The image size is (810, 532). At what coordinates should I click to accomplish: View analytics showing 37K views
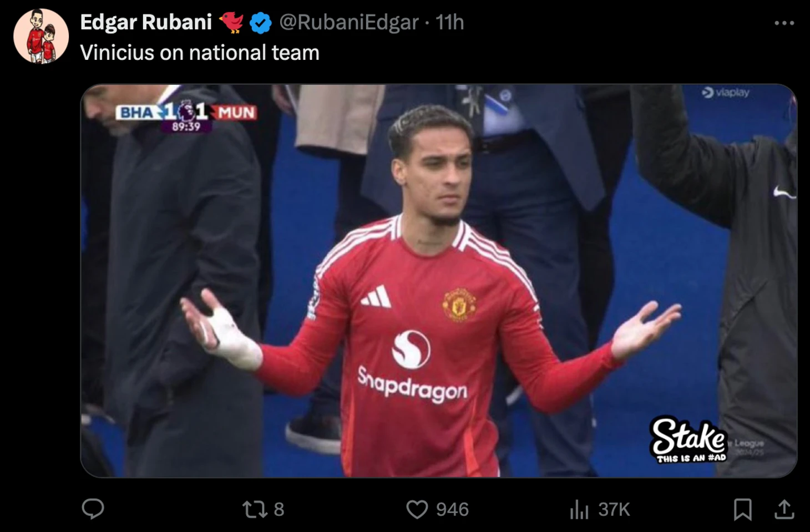[x=600, y=509]
